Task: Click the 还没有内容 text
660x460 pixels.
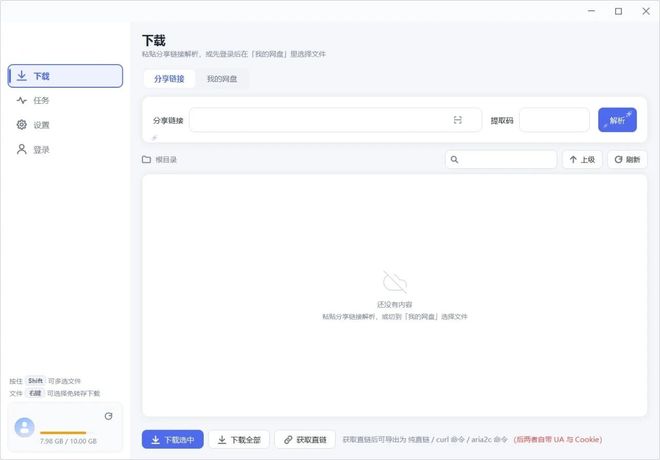Action: (x=394, y=304)
